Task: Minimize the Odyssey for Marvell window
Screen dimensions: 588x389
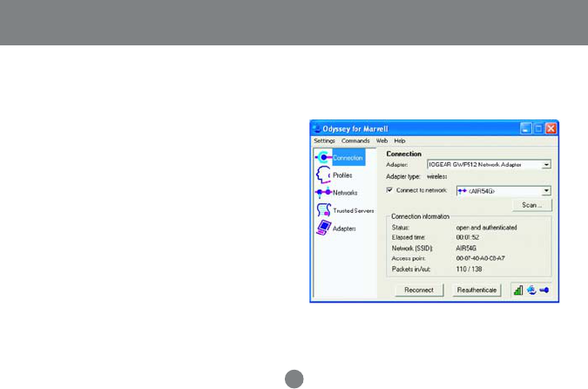Action: pos(526,129)
